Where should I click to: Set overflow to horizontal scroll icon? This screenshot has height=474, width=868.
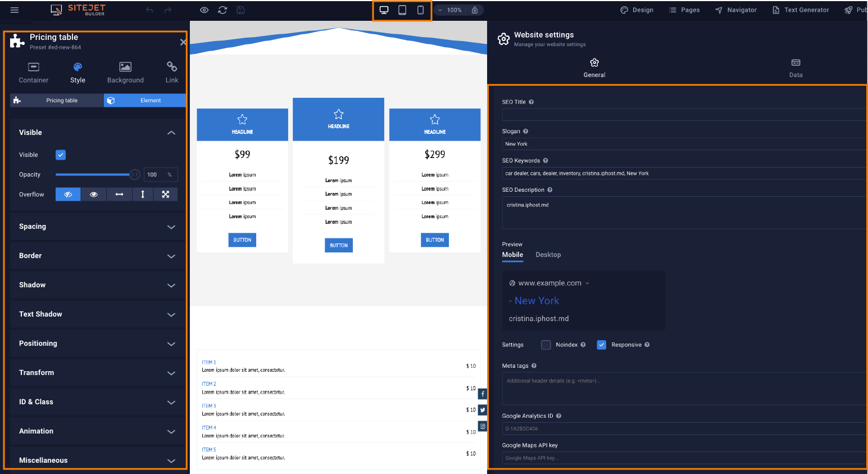(x=119, y=195)
